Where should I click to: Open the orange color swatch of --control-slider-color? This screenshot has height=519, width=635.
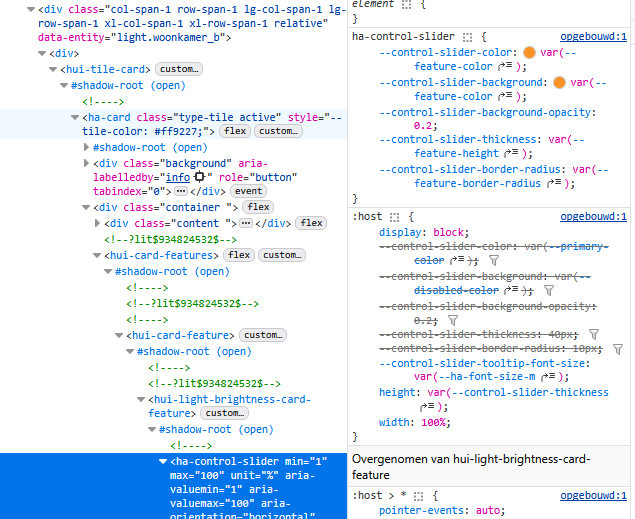coord(529,53)
